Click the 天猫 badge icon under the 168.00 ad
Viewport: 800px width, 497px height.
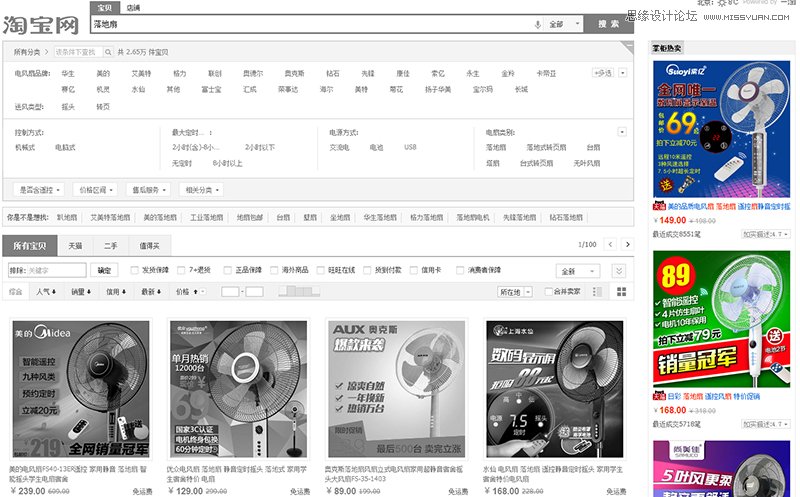pos(659,396)
